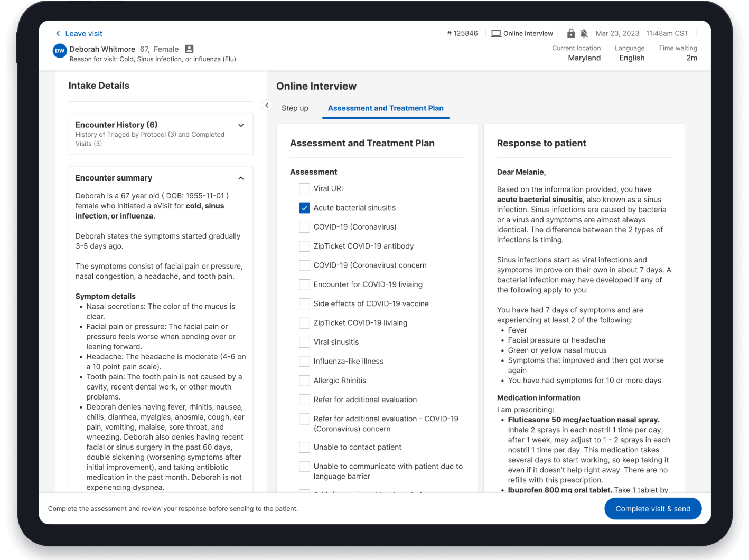The height and width of the screenshot is (560, 749).
Task: Switch to the Step up tab
Action: pos(295,108)
